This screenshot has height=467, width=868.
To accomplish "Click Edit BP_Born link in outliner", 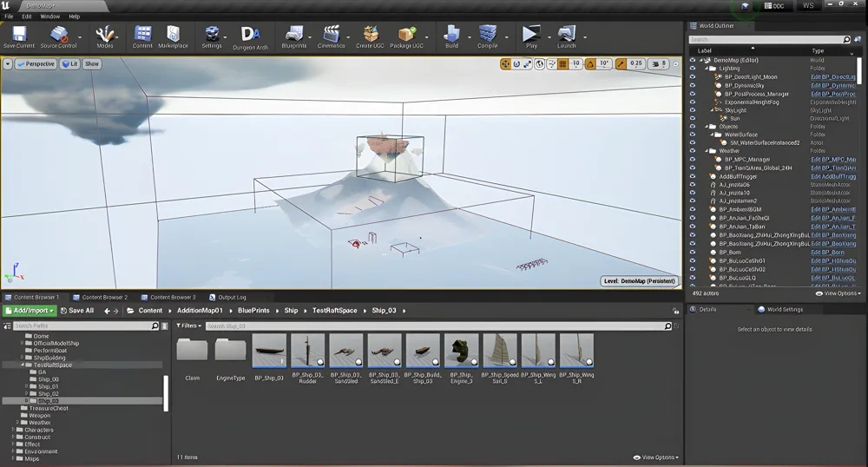I will [827, 252].
